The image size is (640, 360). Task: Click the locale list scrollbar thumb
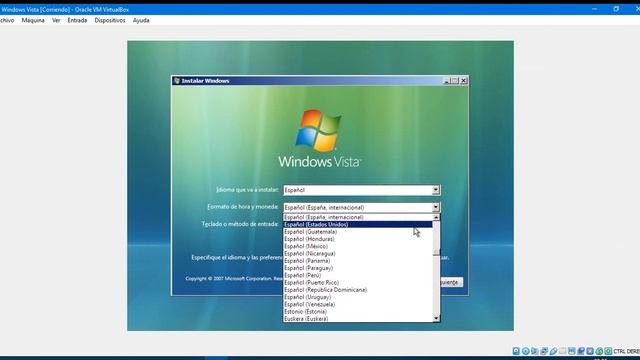pyautogui.click(x=436, y=252)
